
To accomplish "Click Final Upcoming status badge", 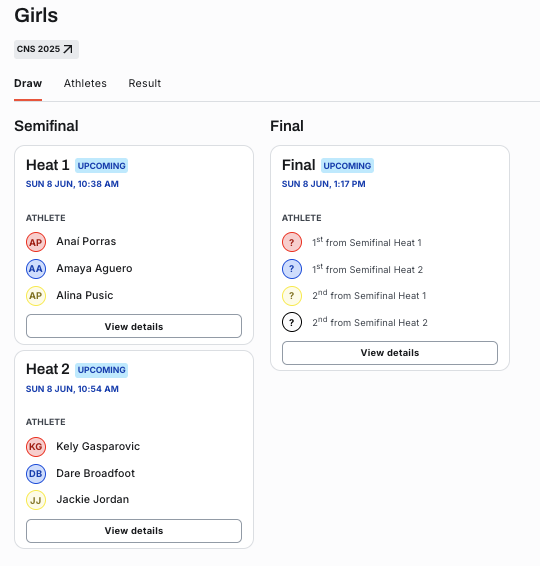I will point(347,166).
